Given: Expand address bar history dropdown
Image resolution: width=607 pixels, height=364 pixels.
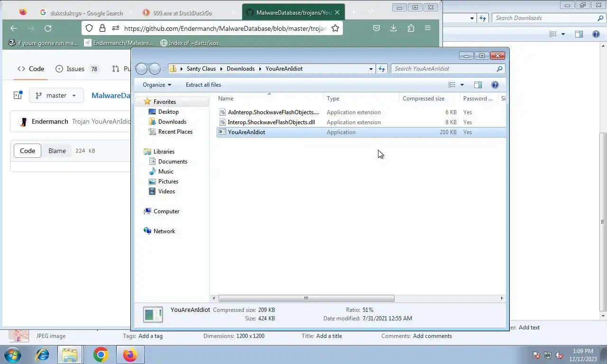Looking at the screenshot, I should pyautogui.click(x=371, y=69).
